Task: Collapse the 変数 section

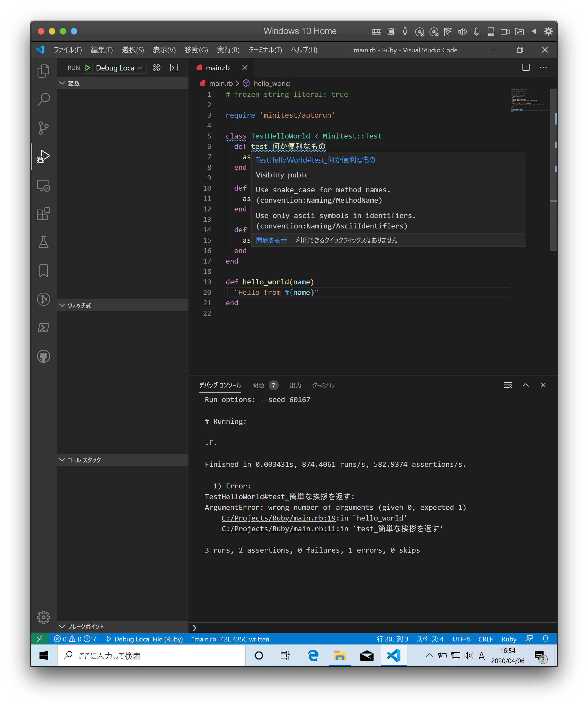Action: click(62, 83)
